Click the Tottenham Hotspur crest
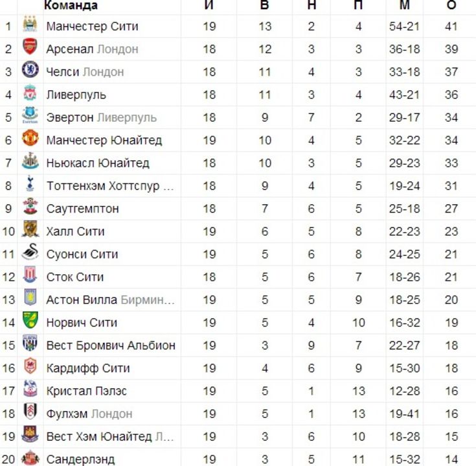This screenshot has width=476, height=466. pos(30,183)
